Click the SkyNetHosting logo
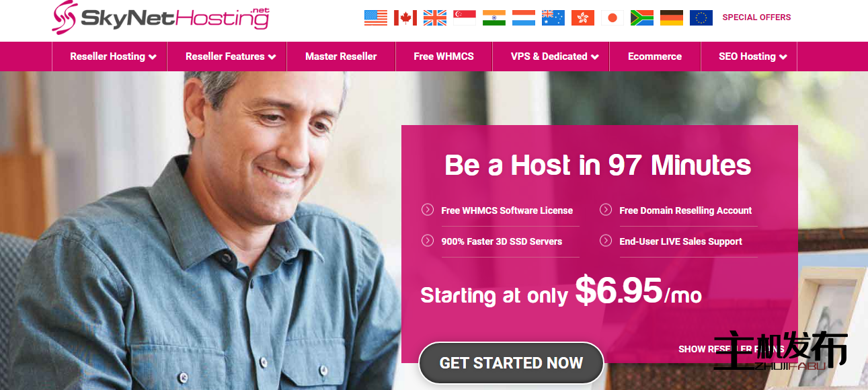 (161, 17)
